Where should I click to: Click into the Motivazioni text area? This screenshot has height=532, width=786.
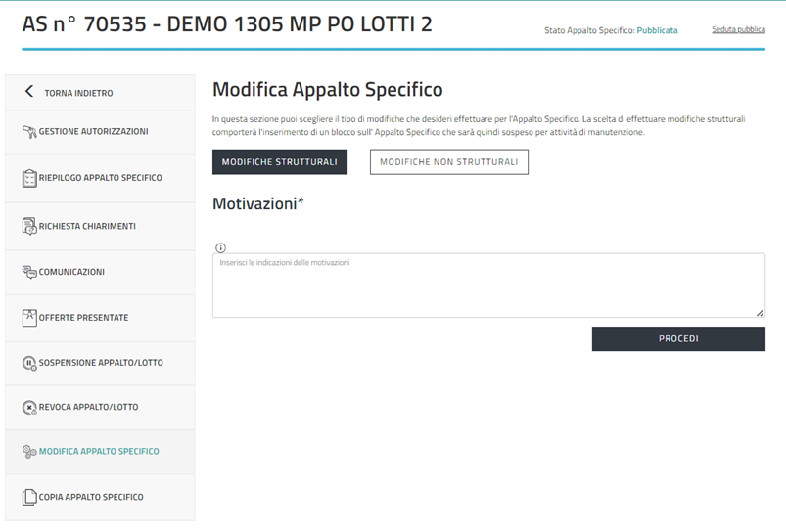[x=487, y=286]
